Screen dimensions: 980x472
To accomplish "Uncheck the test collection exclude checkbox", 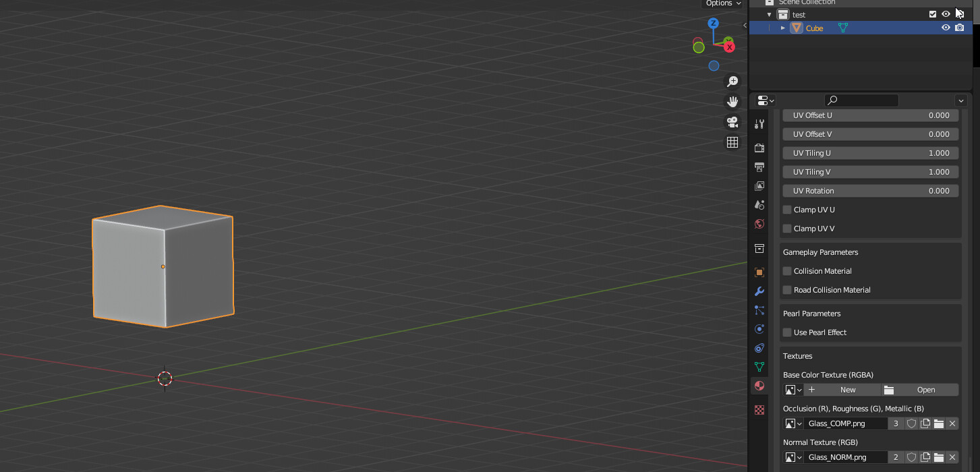I will pos(933,14).
